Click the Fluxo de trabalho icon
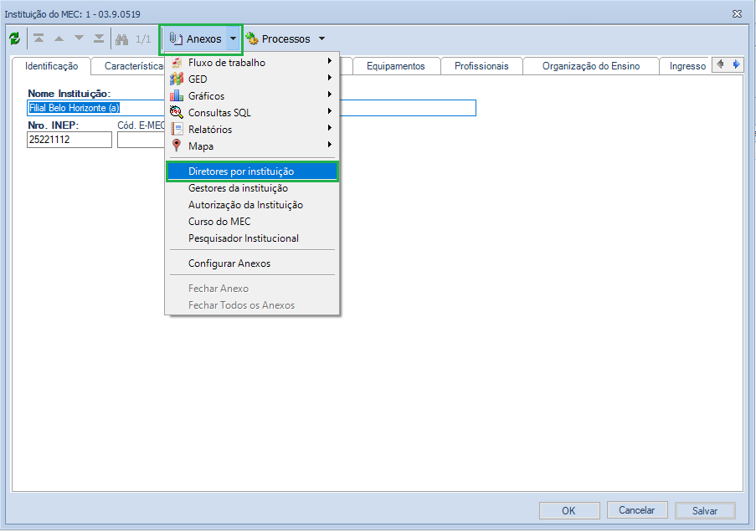The width and height of the screenshot is (756, 532). point(177,63)
